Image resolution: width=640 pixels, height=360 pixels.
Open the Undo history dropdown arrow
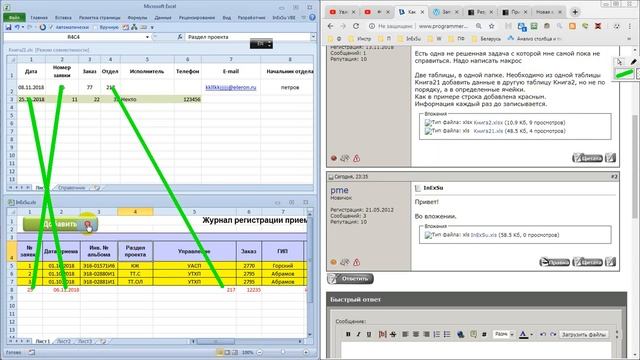[x=22, y=27]
